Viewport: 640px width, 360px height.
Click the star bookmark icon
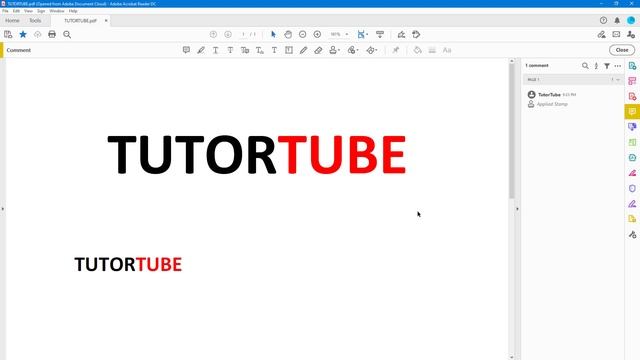[x=23, y=34]
